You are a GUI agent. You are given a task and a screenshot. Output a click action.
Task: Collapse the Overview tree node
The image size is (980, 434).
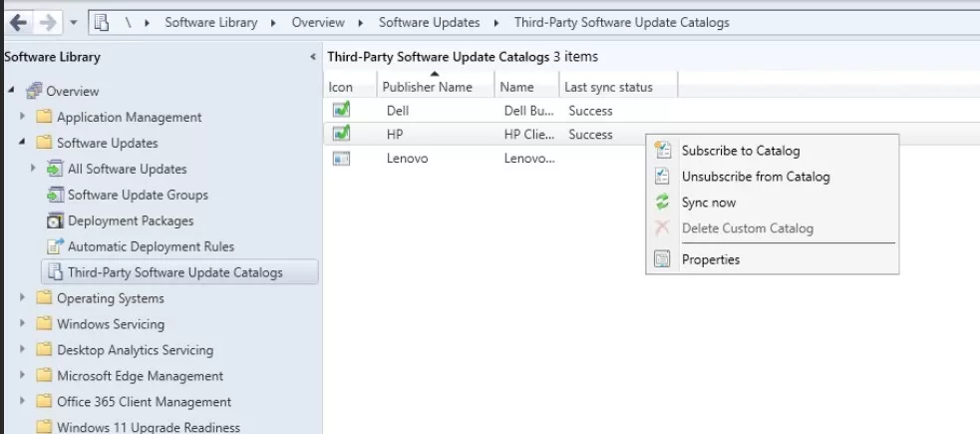point(11,91)
